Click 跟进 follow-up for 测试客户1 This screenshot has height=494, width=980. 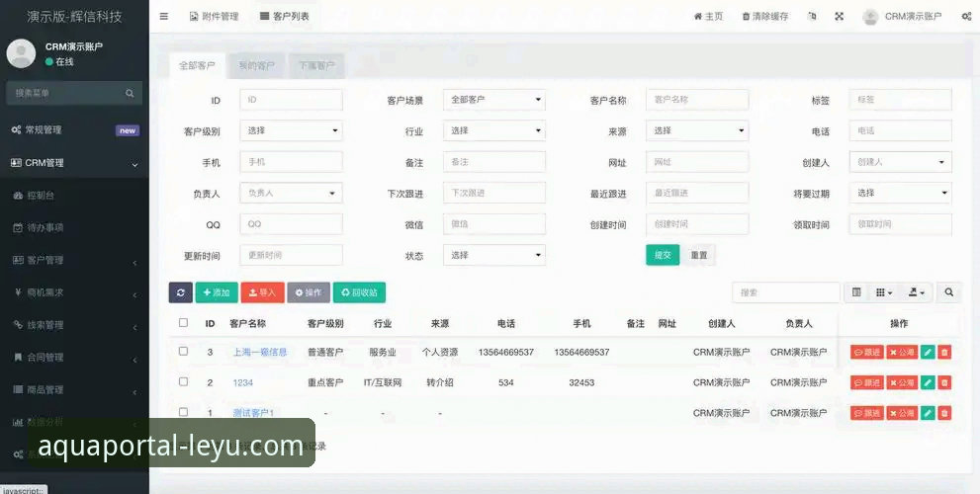tap(867, 413)
